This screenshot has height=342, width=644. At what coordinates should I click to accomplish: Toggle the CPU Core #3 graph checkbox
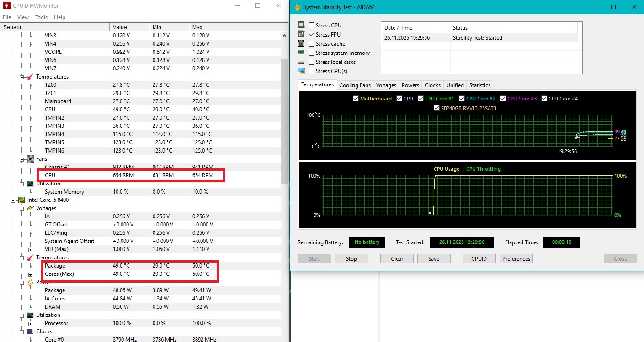pos(503,99)
